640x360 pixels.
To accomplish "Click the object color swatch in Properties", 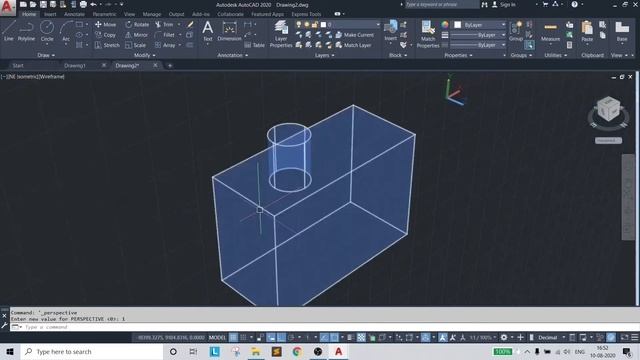I will coord(458,25).
